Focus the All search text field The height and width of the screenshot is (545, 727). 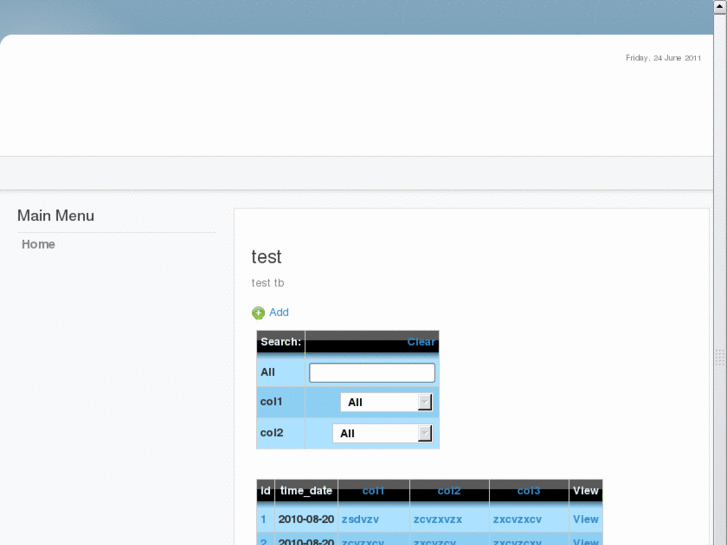372,373
